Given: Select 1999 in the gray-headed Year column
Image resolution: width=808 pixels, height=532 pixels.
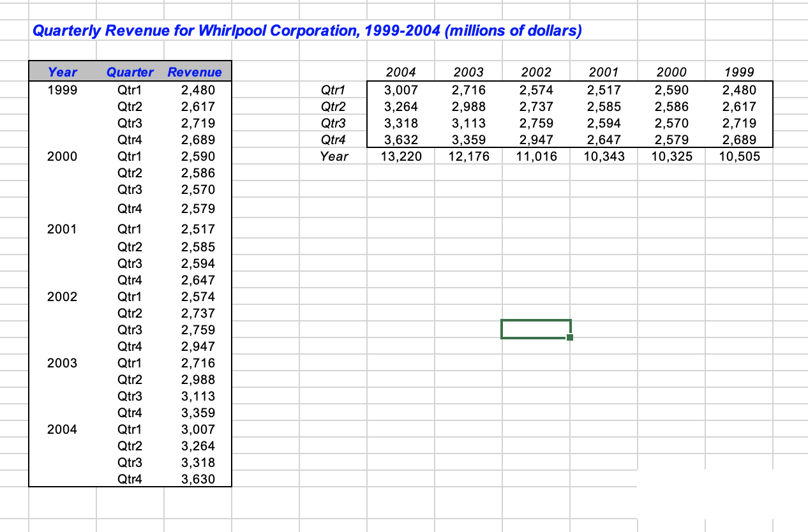Looking at the screenshot, I should point(62,90).
